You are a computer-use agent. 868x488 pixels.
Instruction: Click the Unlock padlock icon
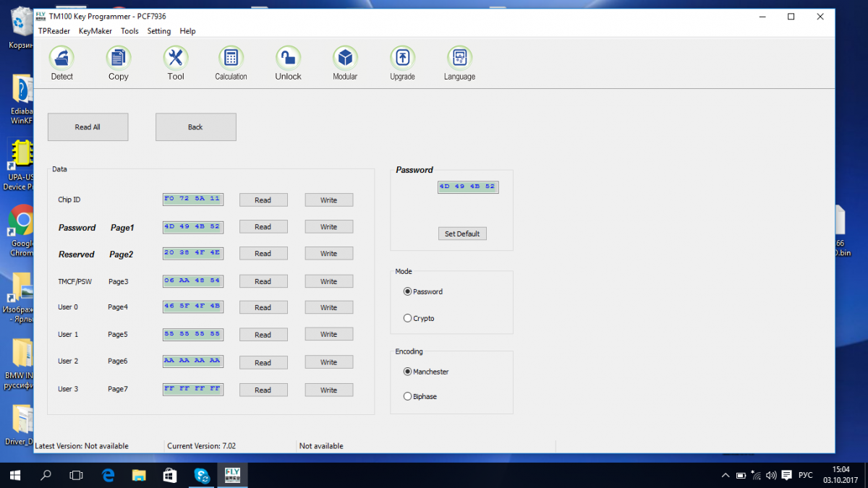click(288, 58)
